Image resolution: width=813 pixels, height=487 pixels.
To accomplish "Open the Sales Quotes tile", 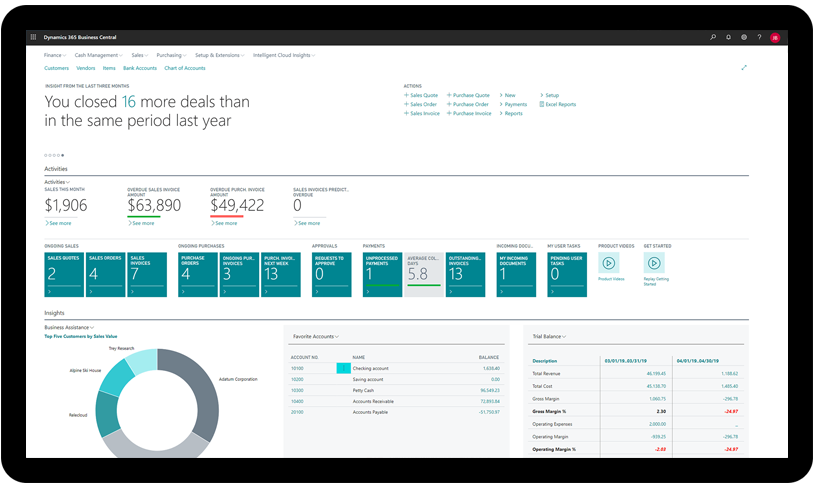I will pos(64,275).
